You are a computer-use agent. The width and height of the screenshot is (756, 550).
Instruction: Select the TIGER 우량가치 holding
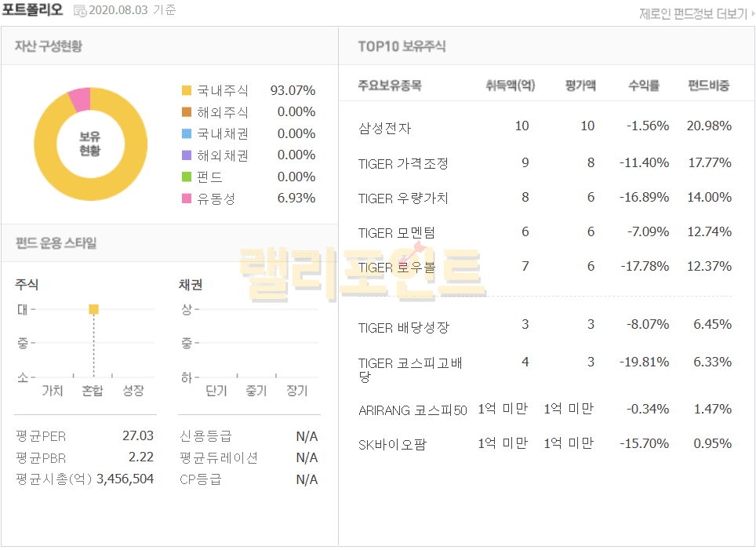point(403,199)
